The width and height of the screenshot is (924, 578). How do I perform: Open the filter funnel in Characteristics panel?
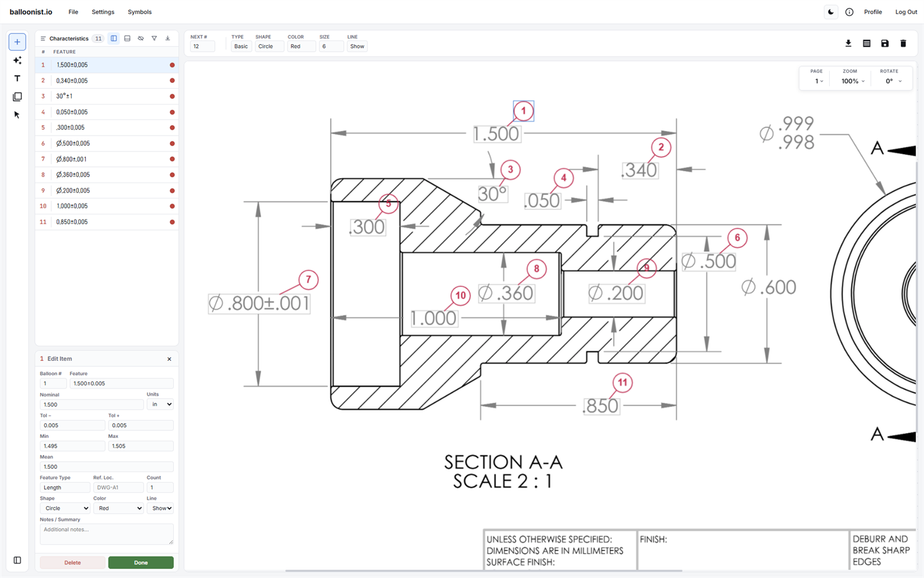pos(154,39)
